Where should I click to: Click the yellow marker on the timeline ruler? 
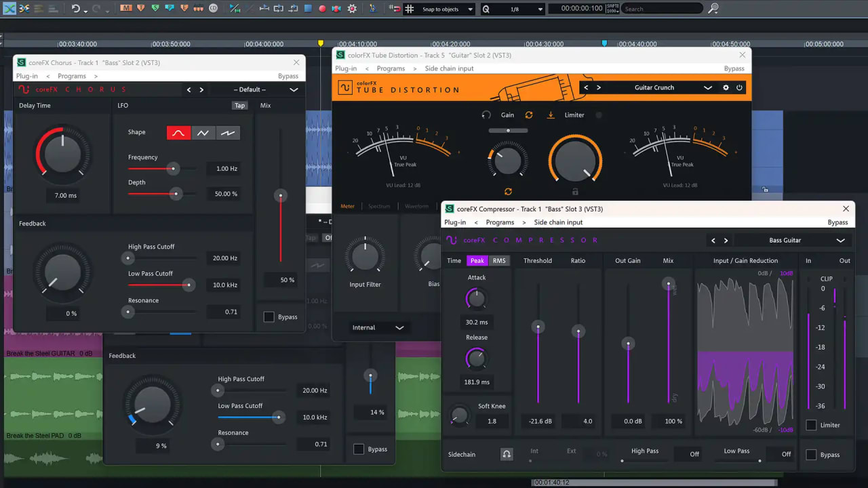coord(321,43)
